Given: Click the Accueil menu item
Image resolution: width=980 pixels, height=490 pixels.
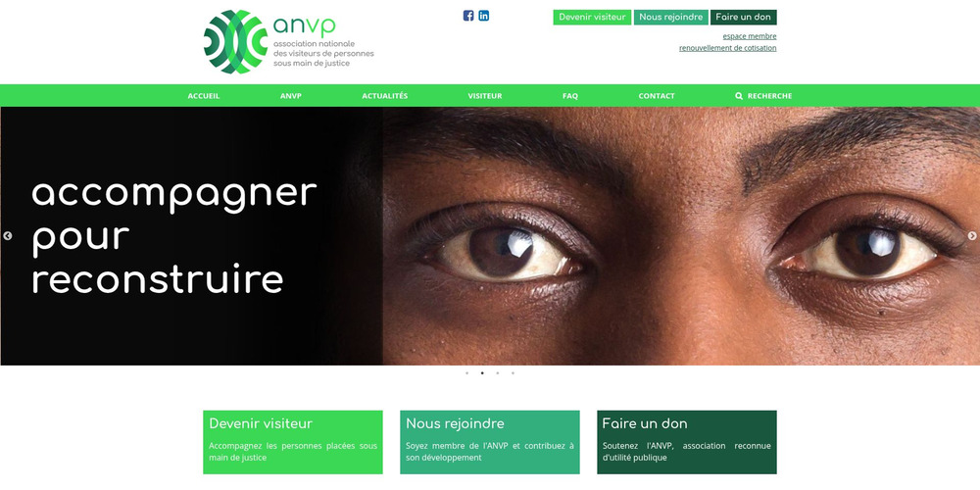Looking at the screenshot, I should pyautogui.click(x=204, y=96).
